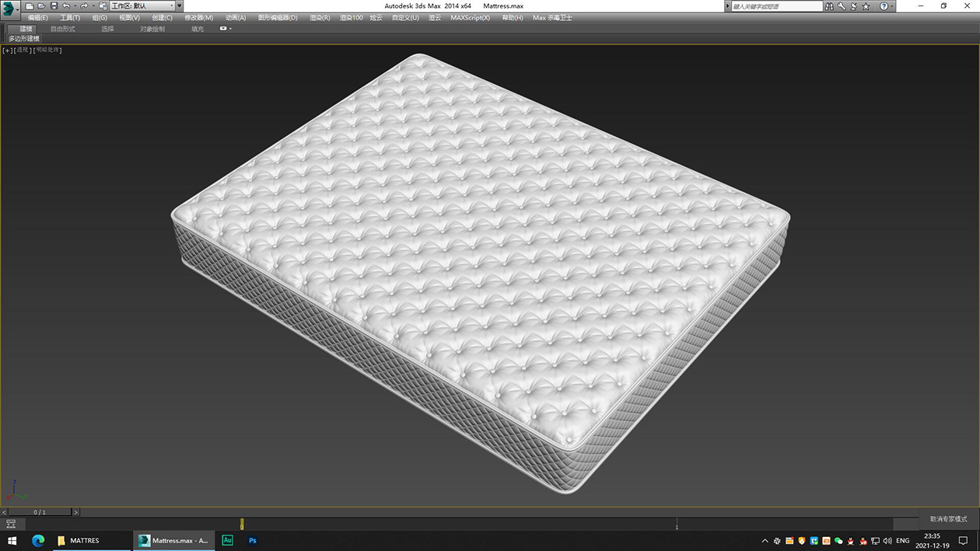Open the MAXScript(X) menu
The width and height of the screenshot is (980, 551).
click(470, 17)
